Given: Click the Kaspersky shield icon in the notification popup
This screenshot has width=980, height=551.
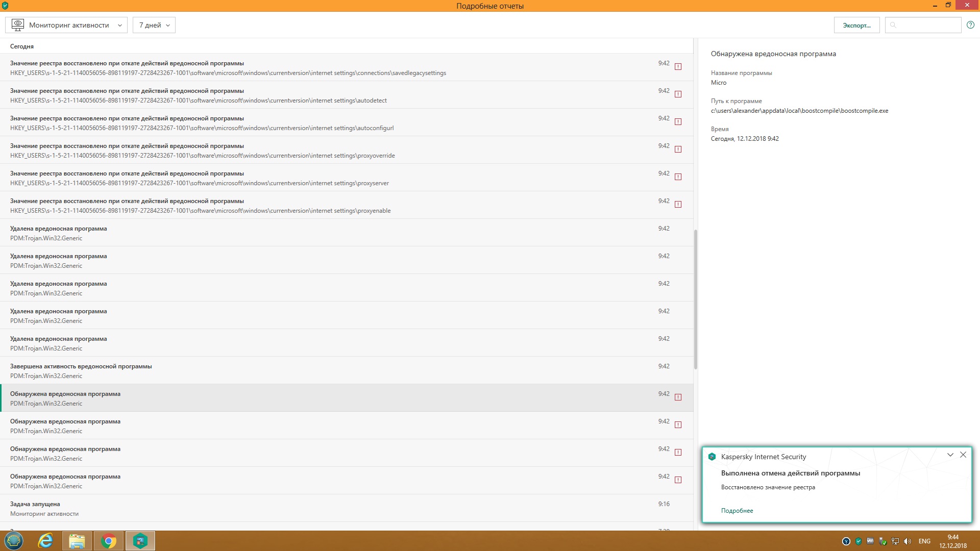Looking at the screenshot, I should coord(712,457).
